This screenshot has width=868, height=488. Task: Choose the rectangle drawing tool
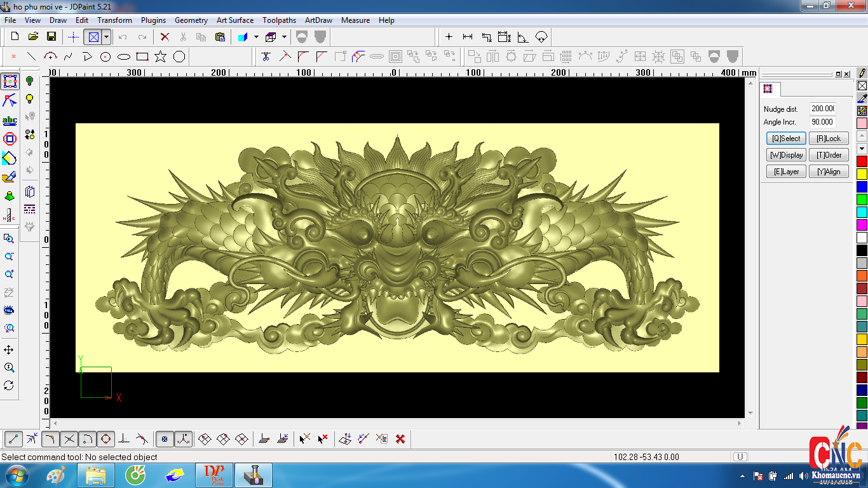[x=142, y=57]
